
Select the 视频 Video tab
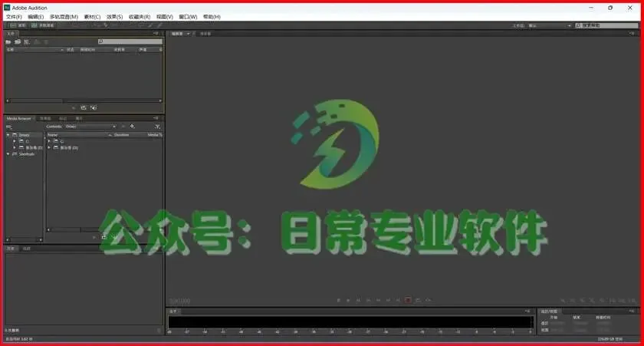click(27, 249)
